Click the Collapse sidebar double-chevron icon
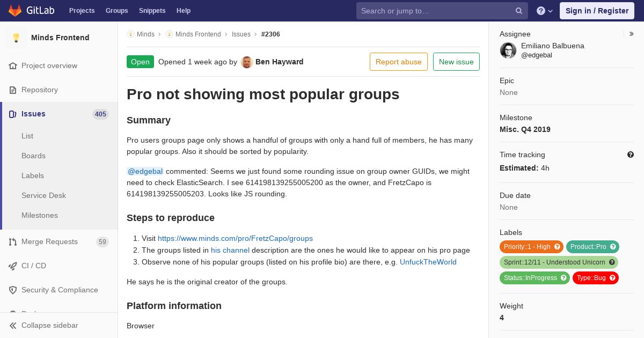Screen dimensions: 644x338 [13, 325]
